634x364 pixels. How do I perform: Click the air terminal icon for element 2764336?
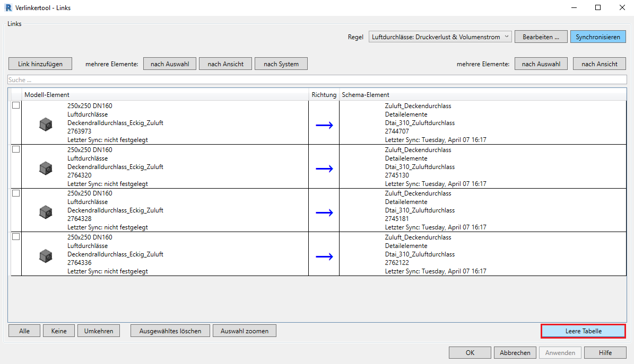(46, 256)
